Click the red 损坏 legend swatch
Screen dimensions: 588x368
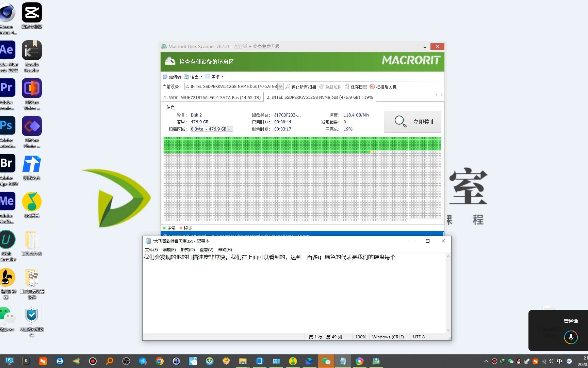pyautogui.click(x=181, y=228)
